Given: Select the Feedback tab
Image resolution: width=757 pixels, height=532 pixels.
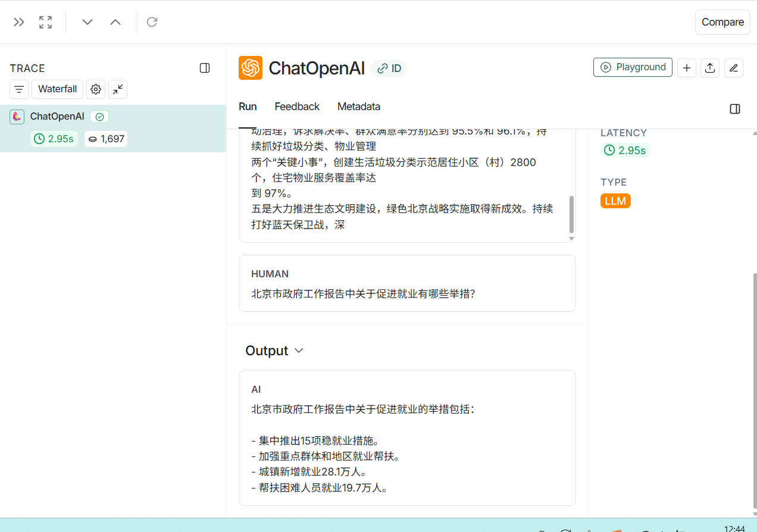Looking at the screenshot, I should coord(297,107).
